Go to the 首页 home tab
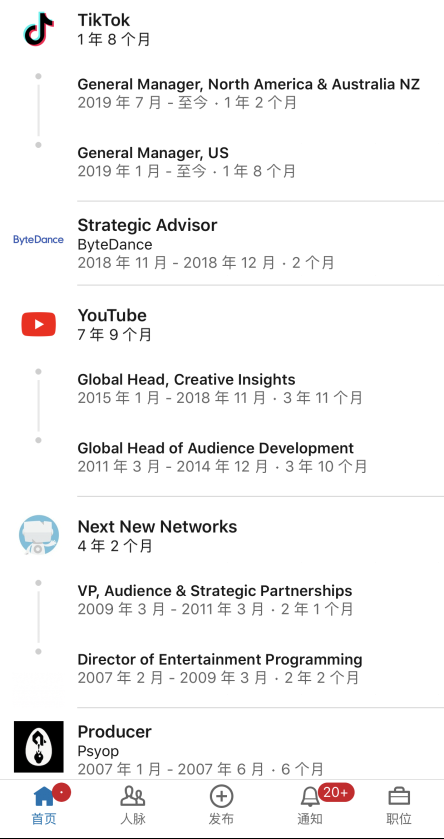This screenshot has height=839, width=444. click(x=44, y=805)
